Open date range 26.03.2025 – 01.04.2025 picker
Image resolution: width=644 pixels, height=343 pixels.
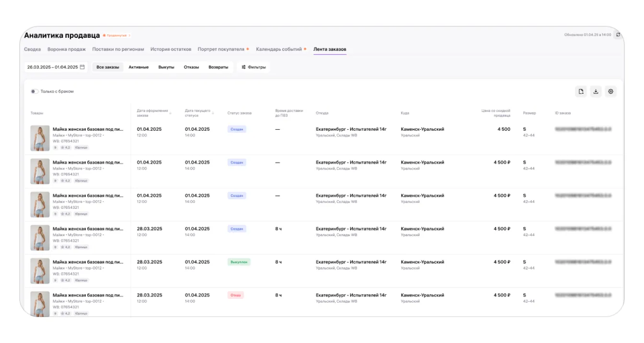click(x=52, y=67)
